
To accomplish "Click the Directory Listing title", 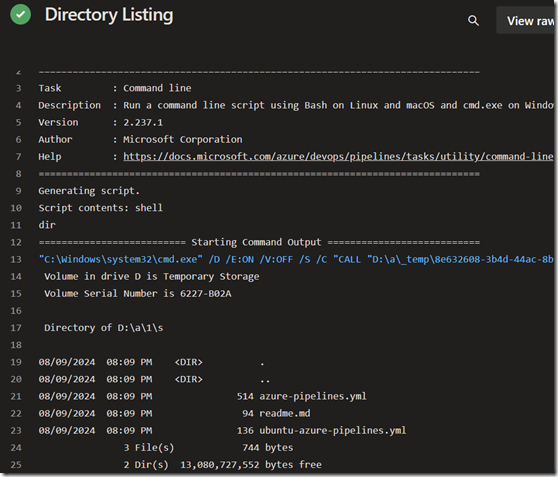I will 109,15.
